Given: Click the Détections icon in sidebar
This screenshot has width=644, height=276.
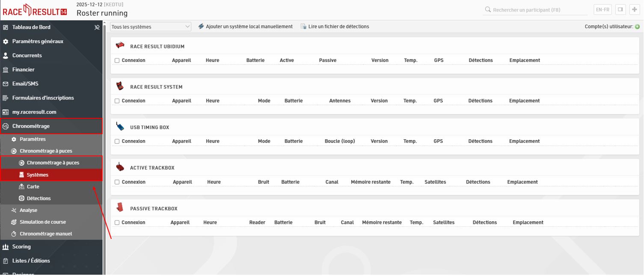Looking at the screenshot, I should click(21, 198).
